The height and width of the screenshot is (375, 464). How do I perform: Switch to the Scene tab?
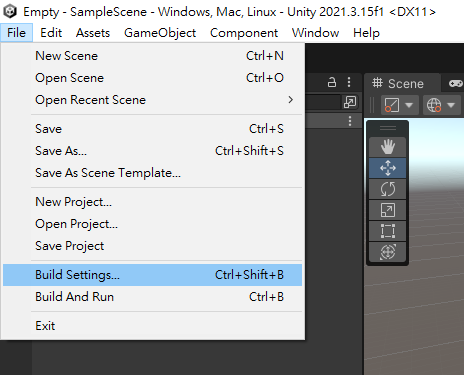[399, 83]
